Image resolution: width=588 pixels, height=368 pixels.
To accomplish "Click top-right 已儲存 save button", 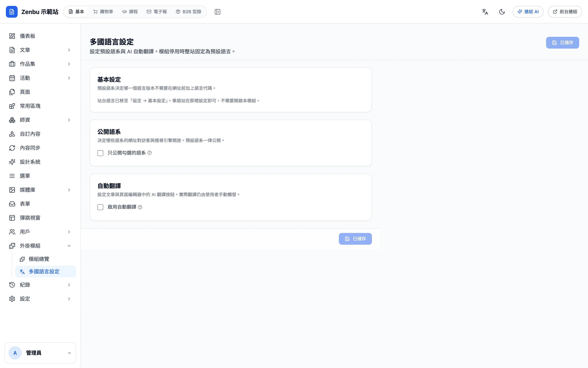I will [x=562, y=43].
